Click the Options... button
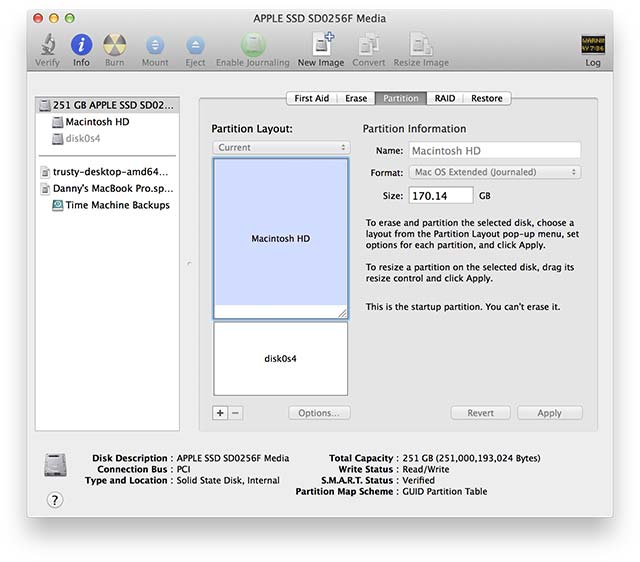 (x=319, y=413)
